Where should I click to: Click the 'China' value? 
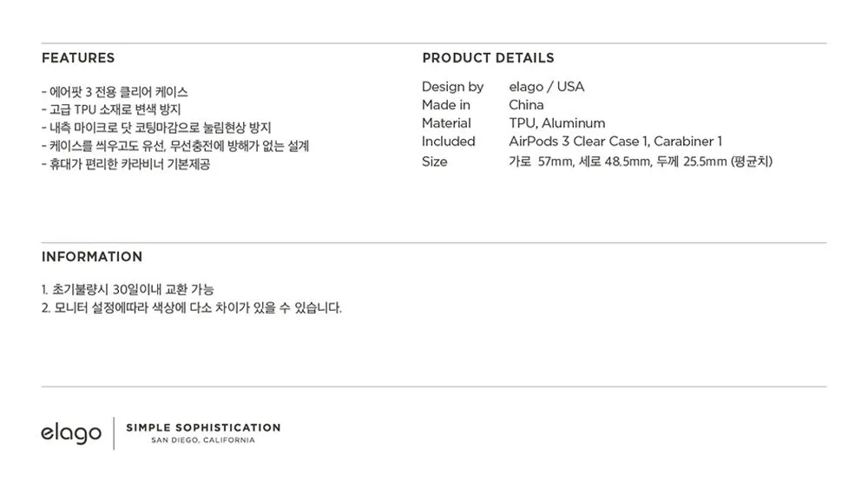[526, 105]
